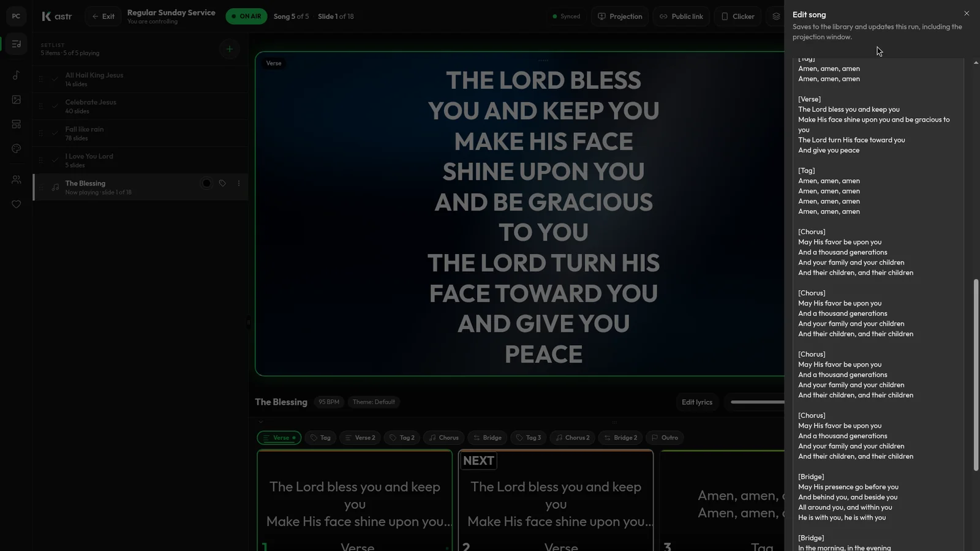Viewport: 980px width, 551px height.
Task: Open The Blessing row's three-dot menu
Action: (x=239, y=183)
